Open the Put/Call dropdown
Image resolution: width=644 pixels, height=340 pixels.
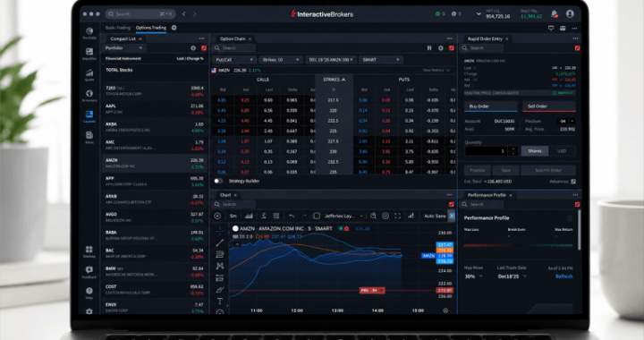(234, 60)
